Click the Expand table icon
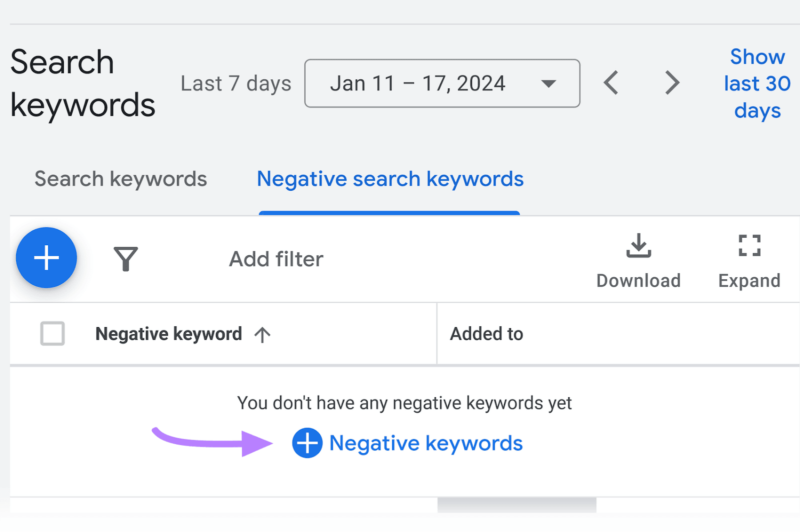Image resolution: width=800 pixels, height=532 pixels. click(748, 246)
